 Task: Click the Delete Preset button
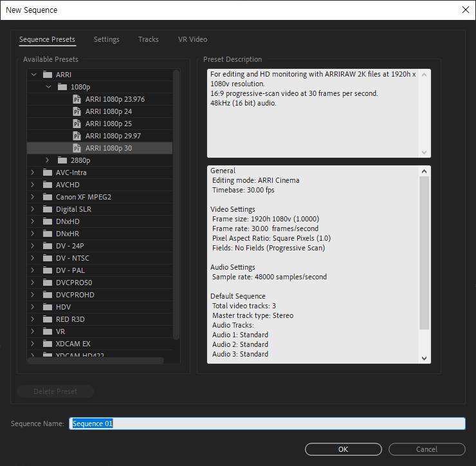point(55,391)
